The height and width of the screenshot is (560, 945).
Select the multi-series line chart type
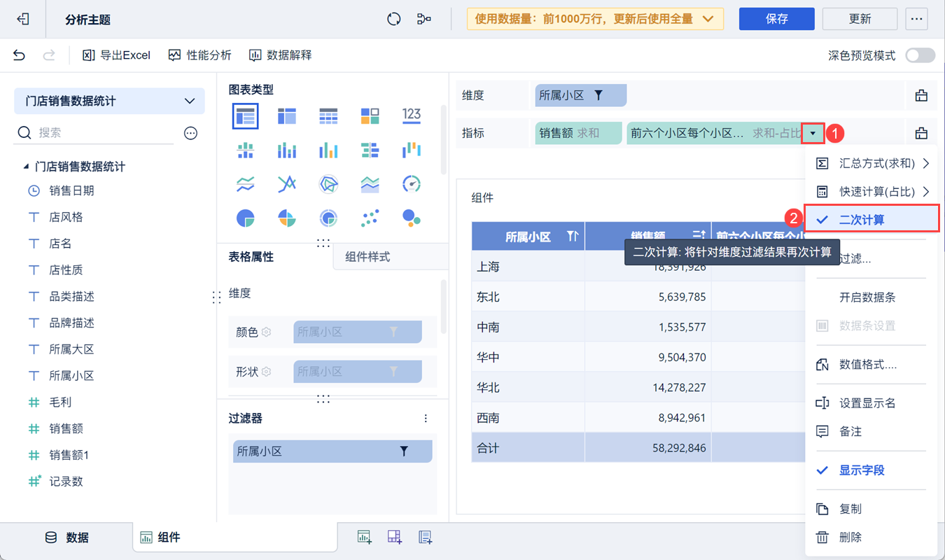point(286,184)
